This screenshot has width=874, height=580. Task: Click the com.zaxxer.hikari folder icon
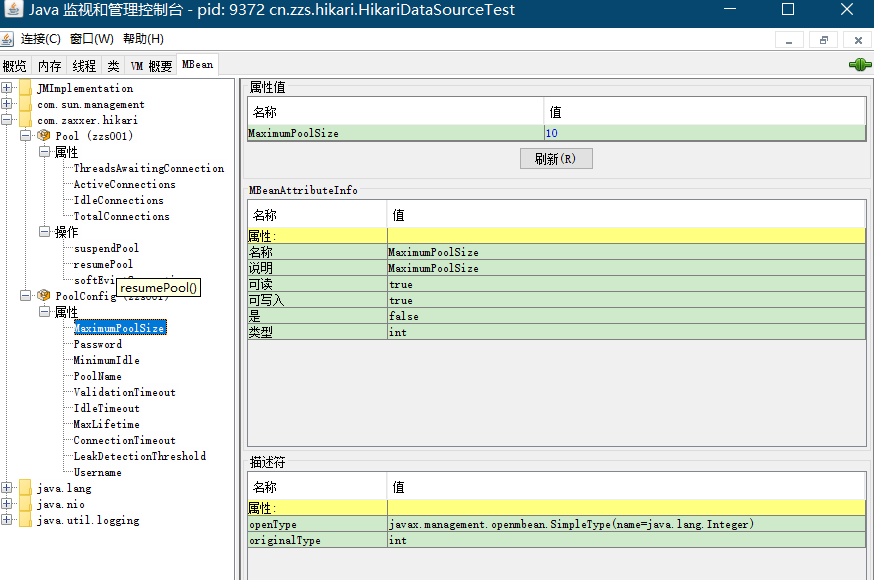pyautogui.click(x=26, y=120)
